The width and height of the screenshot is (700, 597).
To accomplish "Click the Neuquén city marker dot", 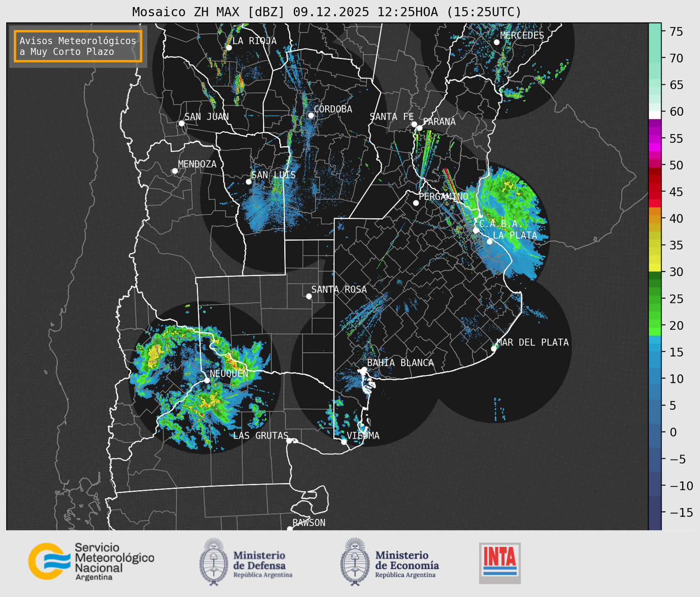I will pyautogui.click(x=207, y=380).
